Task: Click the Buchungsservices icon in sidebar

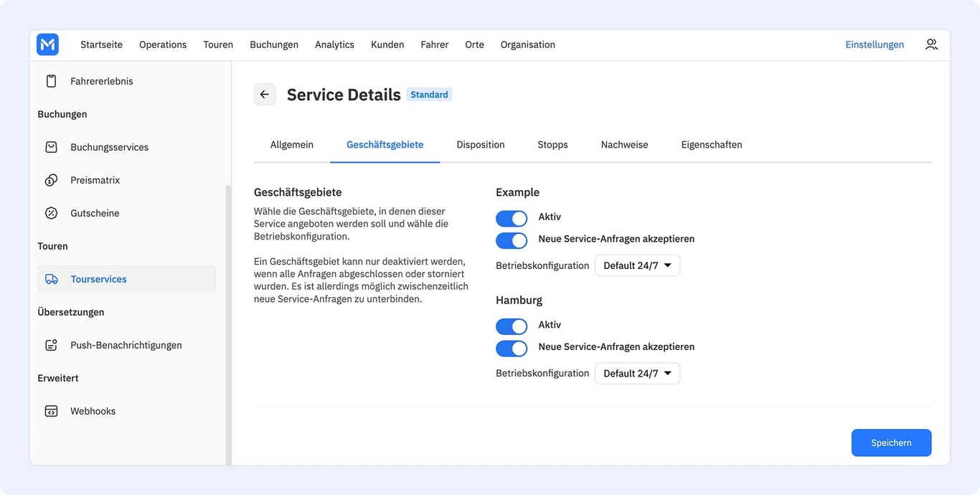Action: pyautogui.click(x=51, y=147)
